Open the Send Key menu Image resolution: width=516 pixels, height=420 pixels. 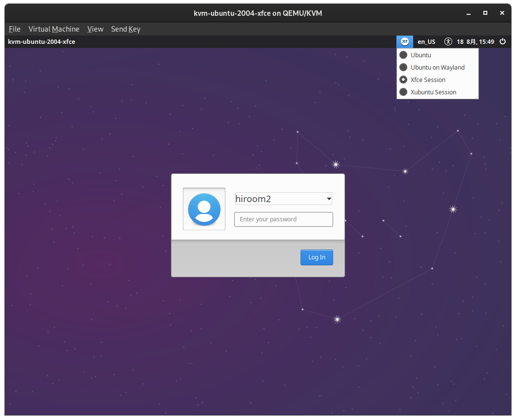[126, 29]
